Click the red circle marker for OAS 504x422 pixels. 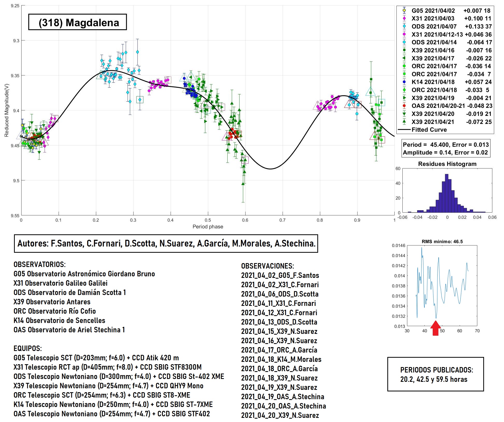pos(404,106)
